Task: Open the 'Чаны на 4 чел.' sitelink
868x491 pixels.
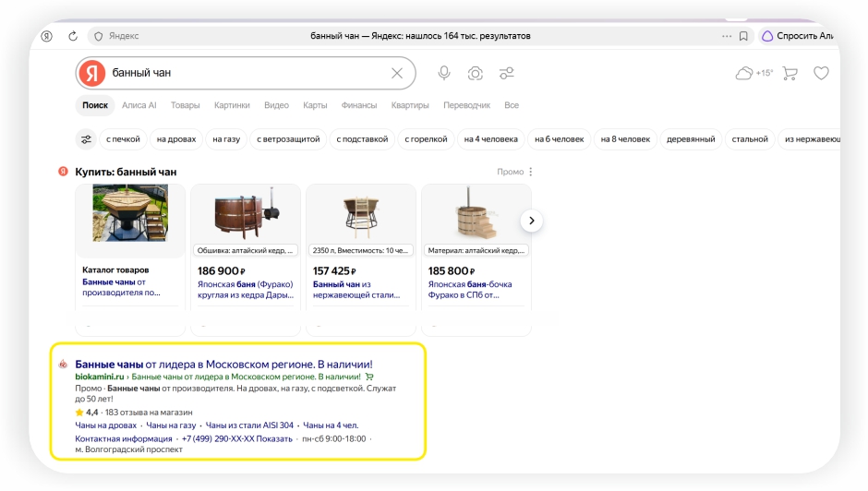Action: click(x=331, y=425)
